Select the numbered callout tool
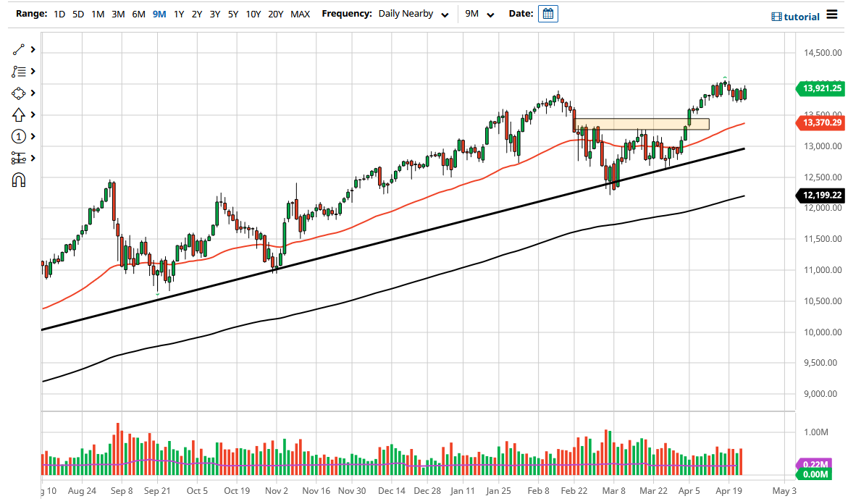The width and height of the screenshot is (848, 504). coord(20,136)
